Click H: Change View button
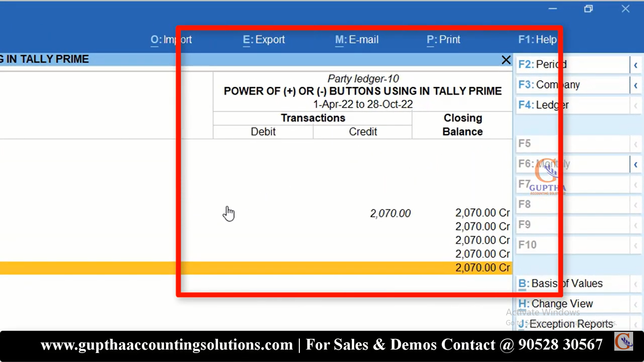The image size is (644, 362). click(573, 304)
